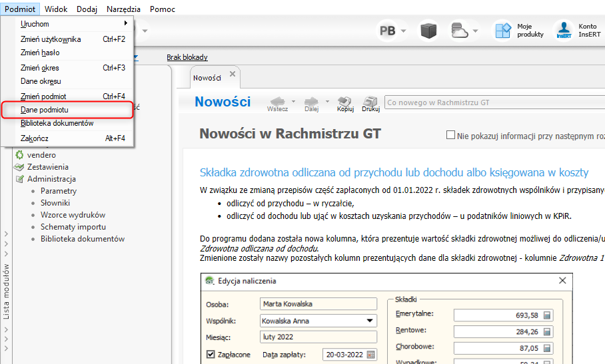Image resolution: width=605 pixels, height=364 pixels.
Task: Open calculator icon for Emerytalne
Action: pos(547,315)
